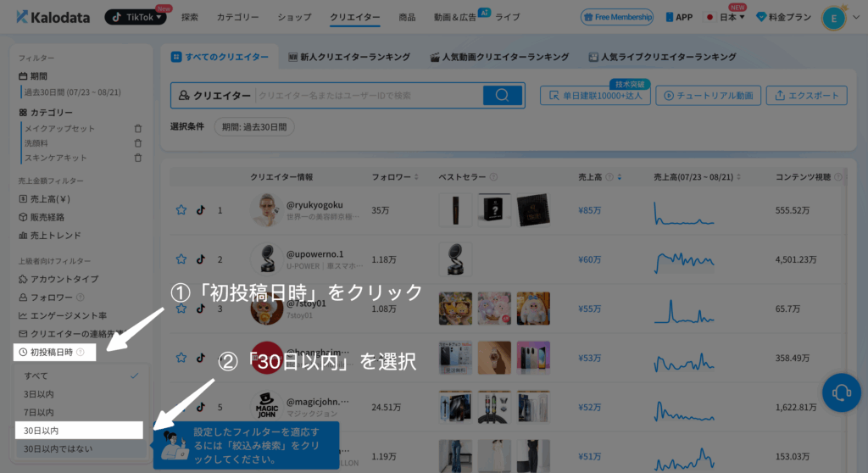The width and height of the screenshot is (868, 473).
Task: Open the 料金プラン page
Action: tap(784, 17)
